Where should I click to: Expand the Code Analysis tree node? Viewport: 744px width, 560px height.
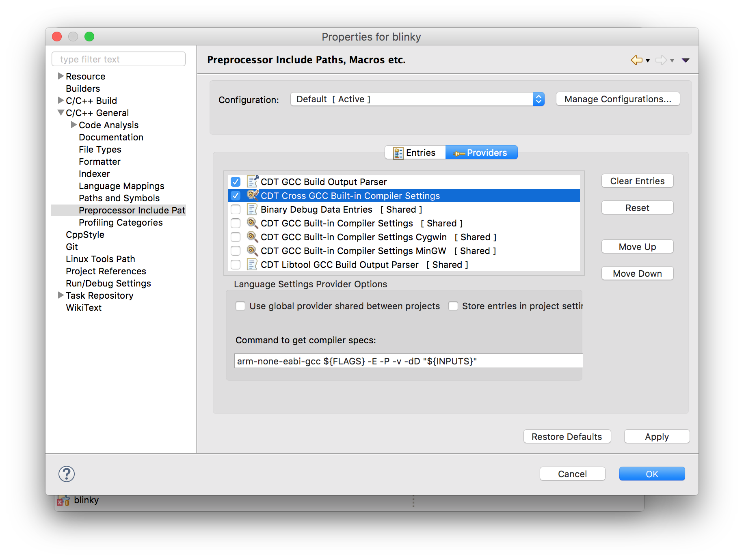[74, 125]
